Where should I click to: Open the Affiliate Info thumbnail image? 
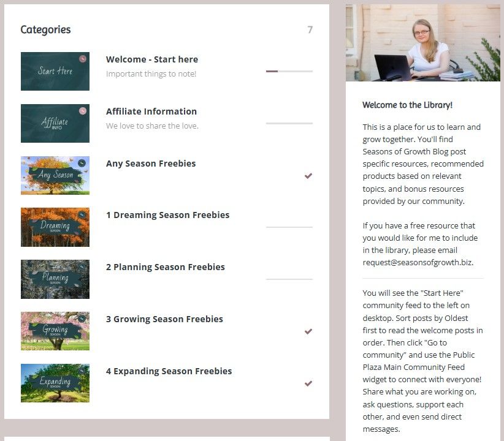(x=55, y=123)
